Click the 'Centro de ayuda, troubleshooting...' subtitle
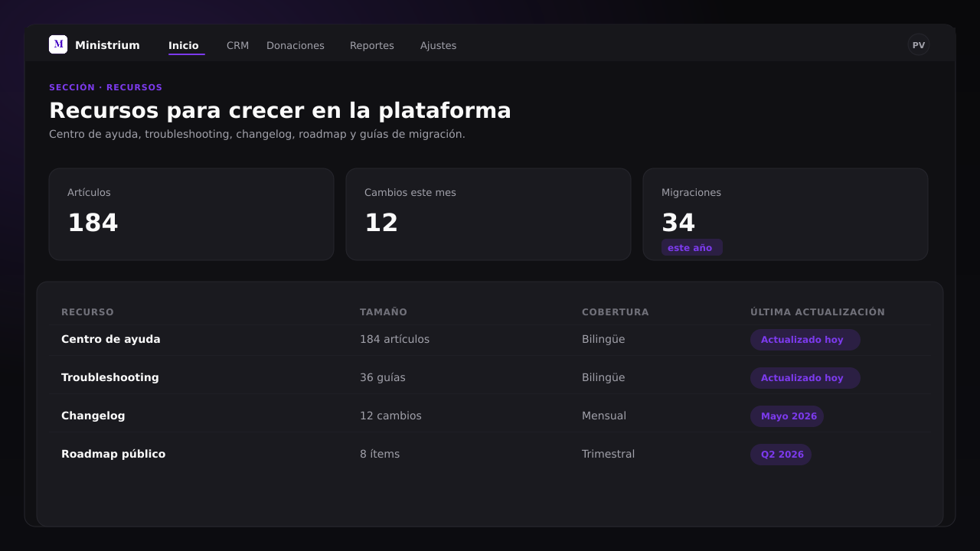The width and height of the screenshot is (980, 551). (257, 134)
